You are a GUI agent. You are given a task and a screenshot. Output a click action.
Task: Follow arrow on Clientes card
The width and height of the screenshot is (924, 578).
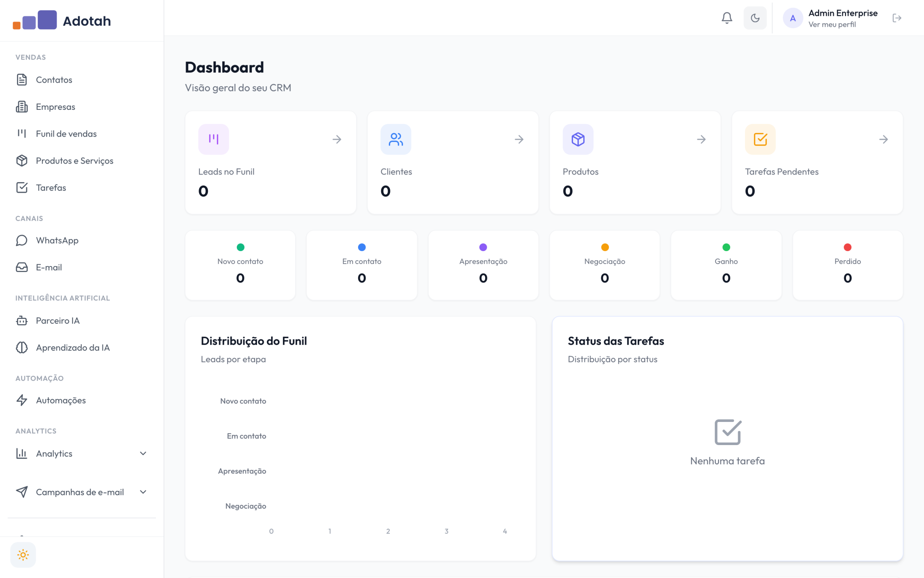[519, 139]
